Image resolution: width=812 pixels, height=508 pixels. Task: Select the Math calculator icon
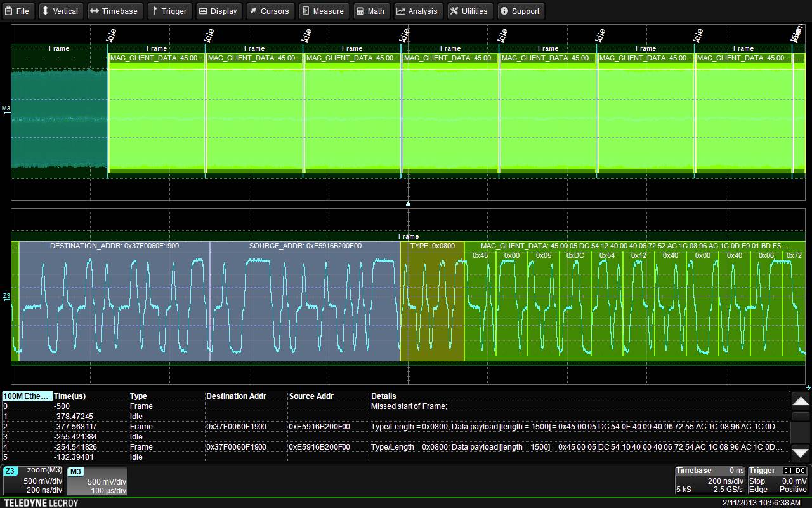(359, 11)
